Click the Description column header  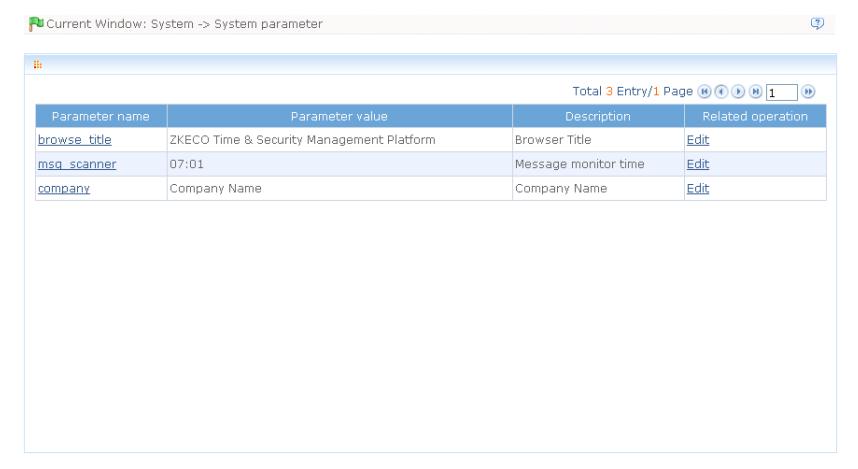coord(598,116)
